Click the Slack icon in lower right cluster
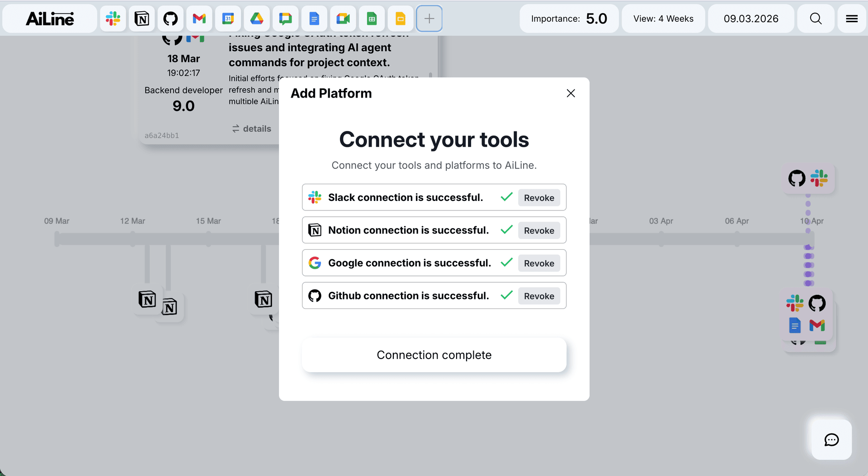 [794, 303]
